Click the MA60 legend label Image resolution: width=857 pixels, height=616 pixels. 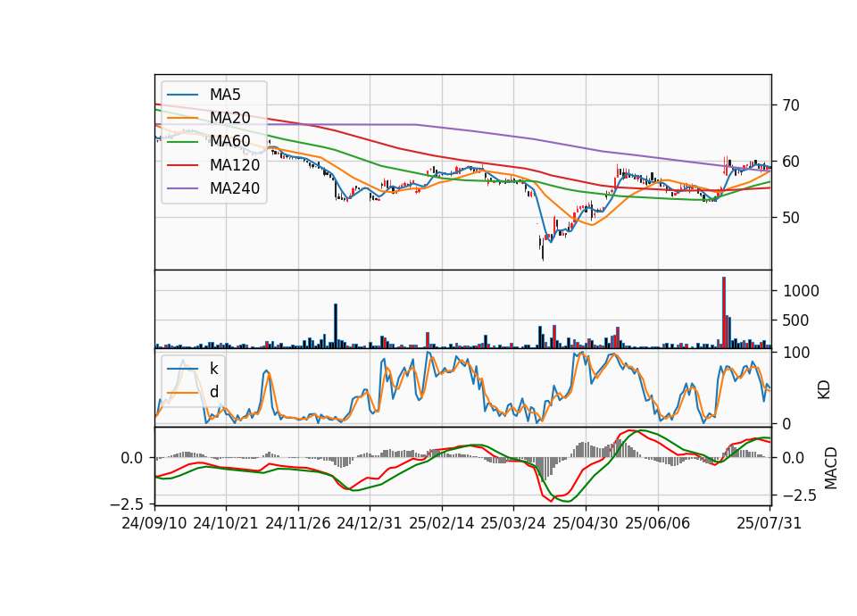point(229,142)
